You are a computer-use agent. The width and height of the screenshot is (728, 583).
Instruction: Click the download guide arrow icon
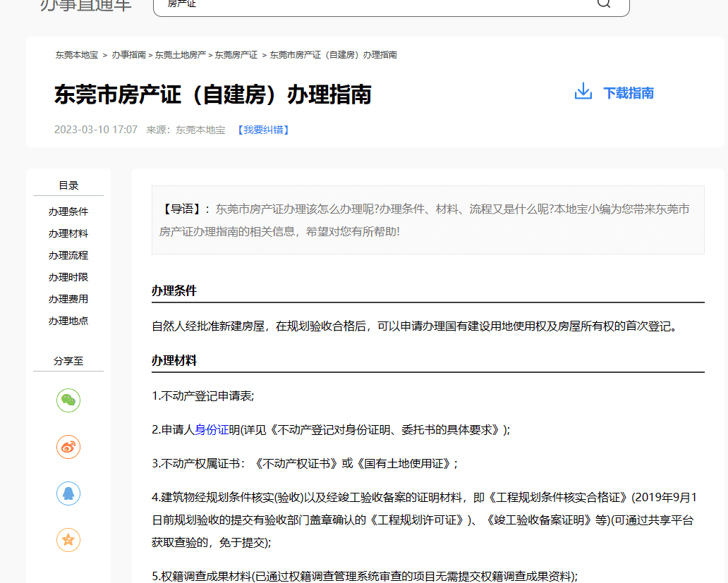(583, 92)
